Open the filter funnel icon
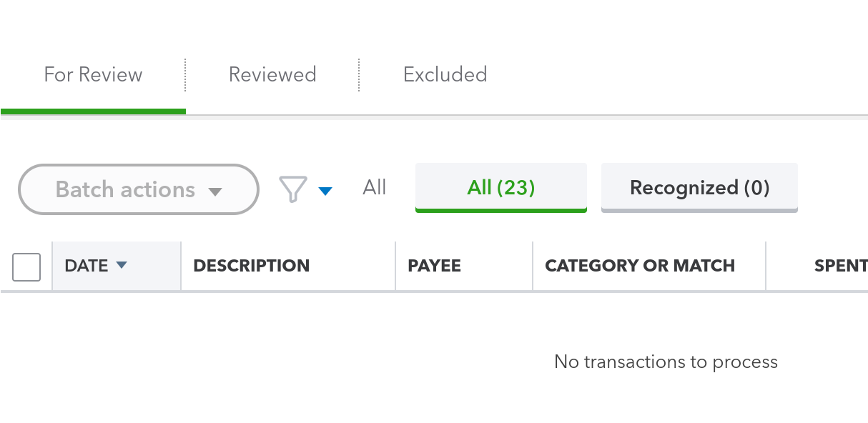 [x=292, y=189]
